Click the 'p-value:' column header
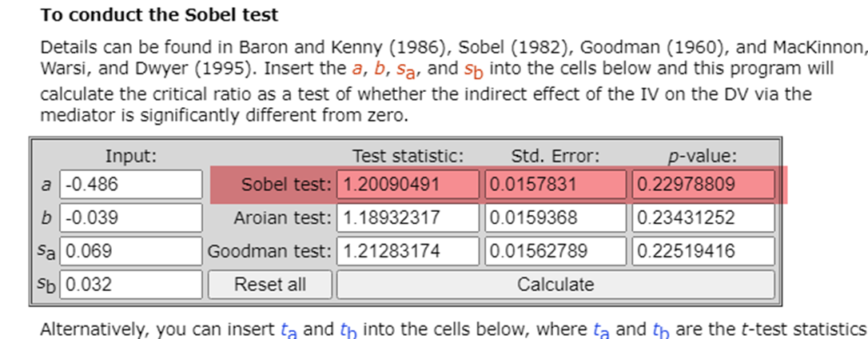The height and width of the screenshot is (339, 868). 703,156
